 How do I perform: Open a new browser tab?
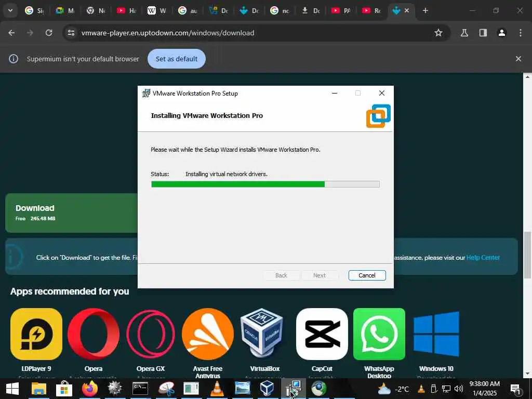(425, 10)
